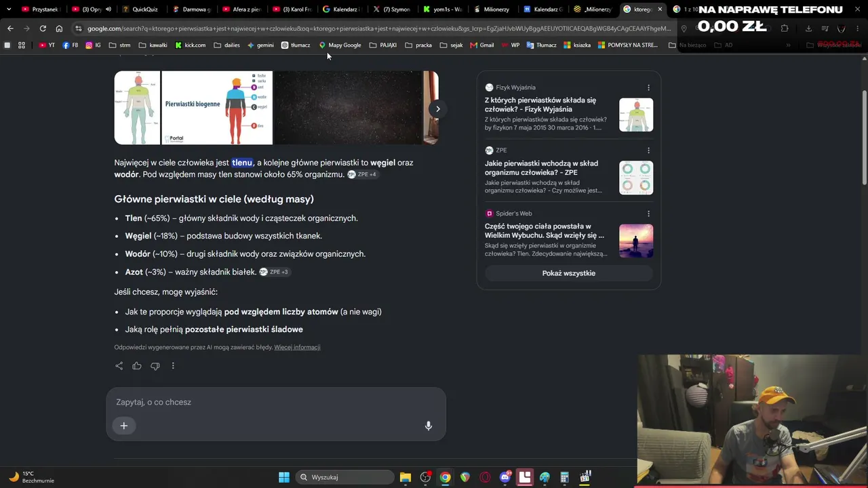This screenshot has width=868, height=488.
Task: Reload the page with the refresh icon
Action: coord(43,28)
